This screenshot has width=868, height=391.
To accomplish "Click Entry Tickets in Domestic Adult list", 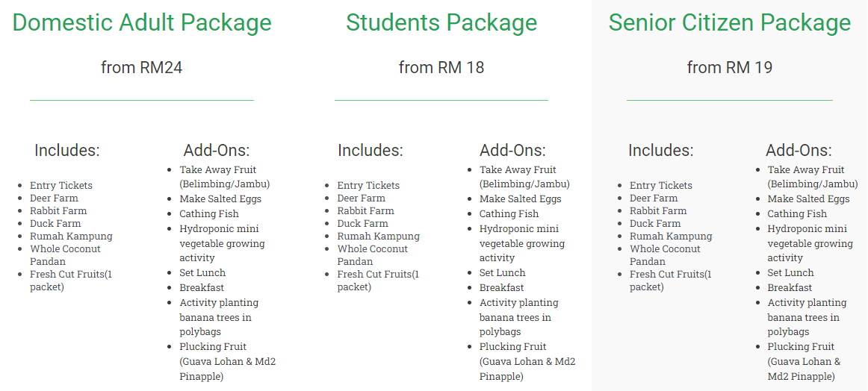I will pyautogui.click(x=61, y=185).
